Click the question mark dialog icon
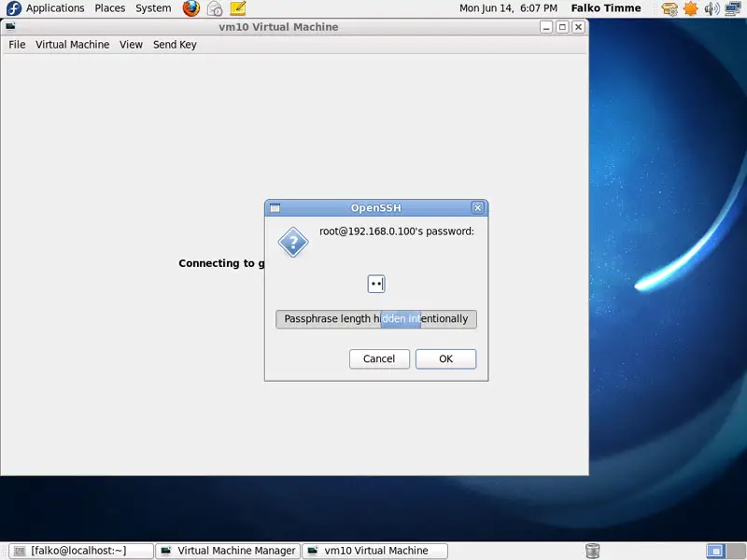Viewport: 747px width, 560px height. click(293, 243)
